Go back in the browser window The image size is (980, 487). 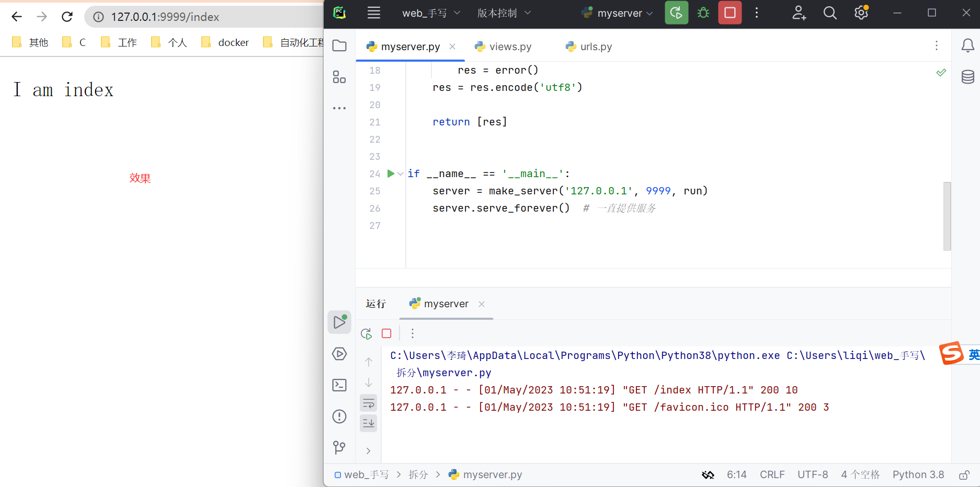(17, 17)
